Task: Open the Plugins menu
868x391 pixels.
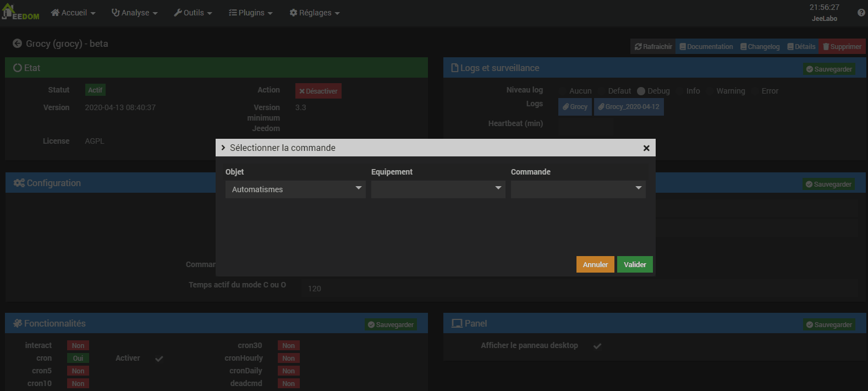Action: (251, 13)
